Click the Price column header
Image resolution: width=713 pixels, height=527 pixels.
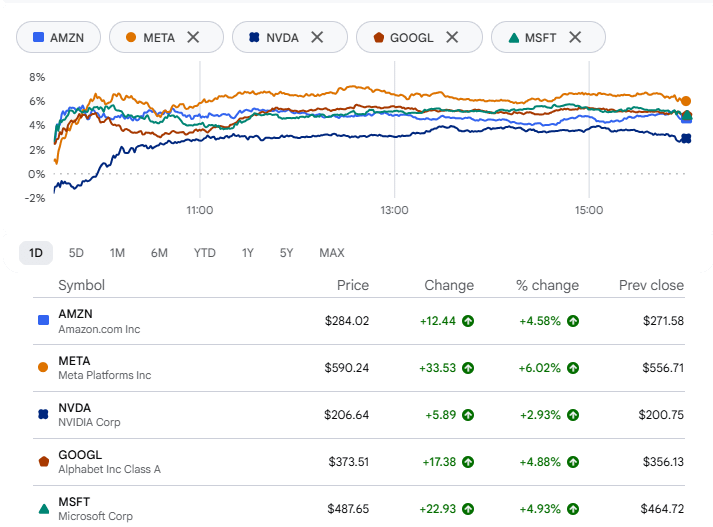(353, 286)
